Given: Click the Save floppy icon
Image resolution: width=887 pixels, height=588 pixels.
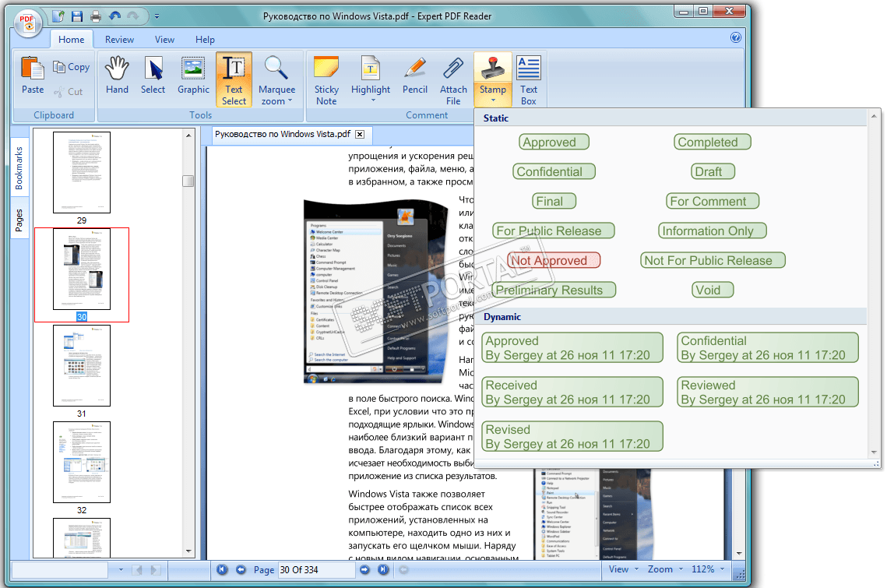Looking at the screenshot, I should [77, 16].
